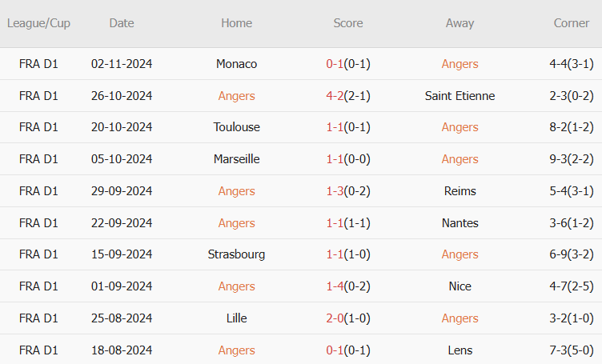Click the Lille home team name
The height and width of the screenshot is (364, 602).
point(236,318)
